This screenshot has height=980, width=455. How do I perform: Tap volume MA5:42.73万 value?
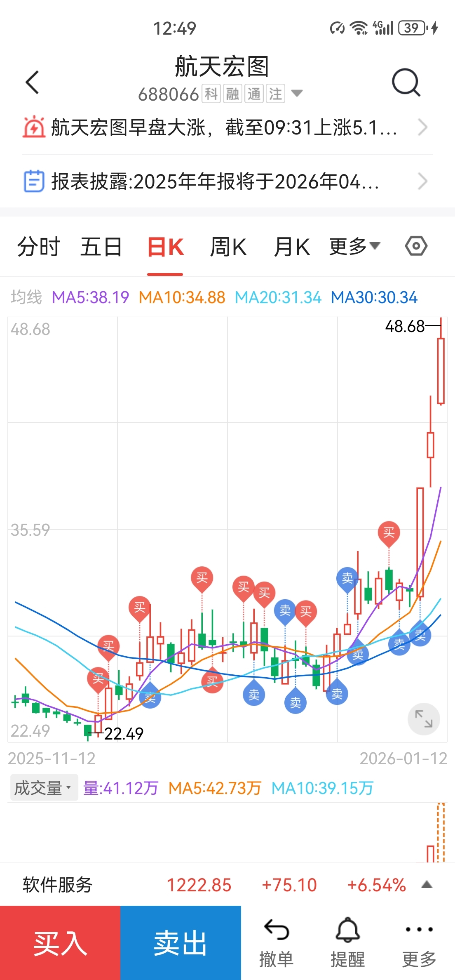pyautogui.click(x=215, y=788)
